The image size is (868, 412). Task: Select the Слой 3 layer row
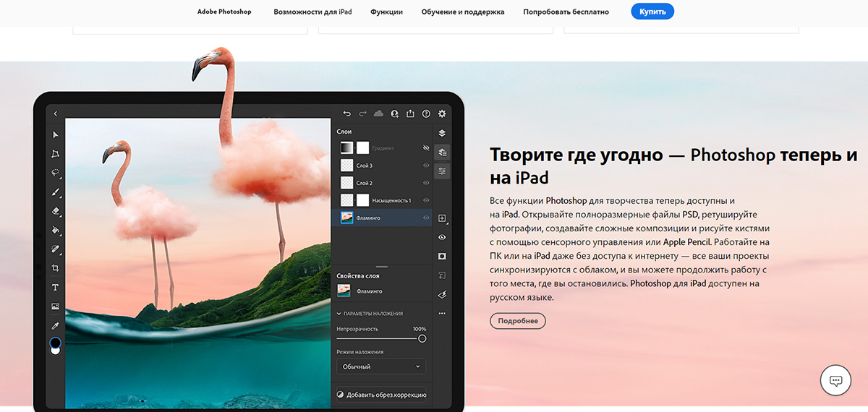(381, 166)
